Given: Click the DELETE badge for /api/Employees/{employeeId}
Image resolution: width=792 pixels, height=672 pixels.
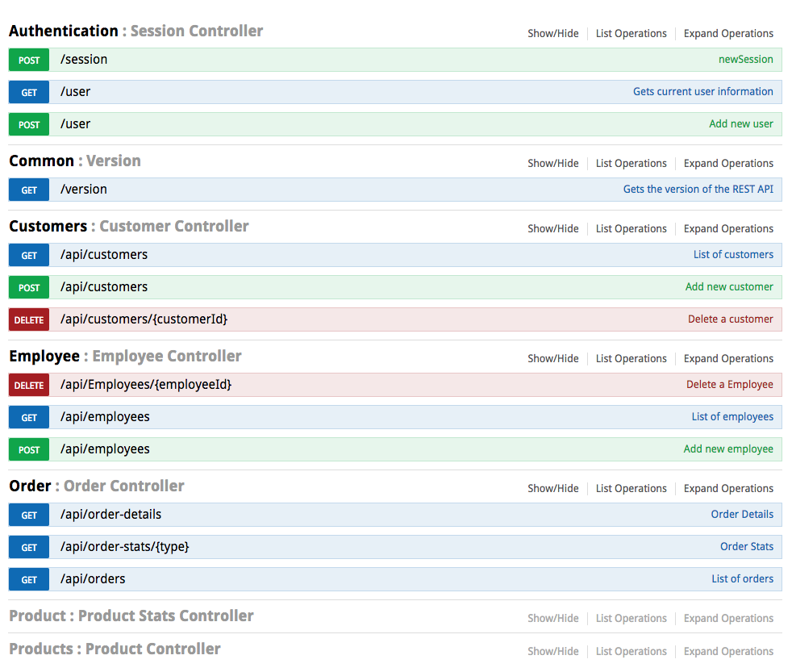Looking at the screenshot, I should pos(29,385).
